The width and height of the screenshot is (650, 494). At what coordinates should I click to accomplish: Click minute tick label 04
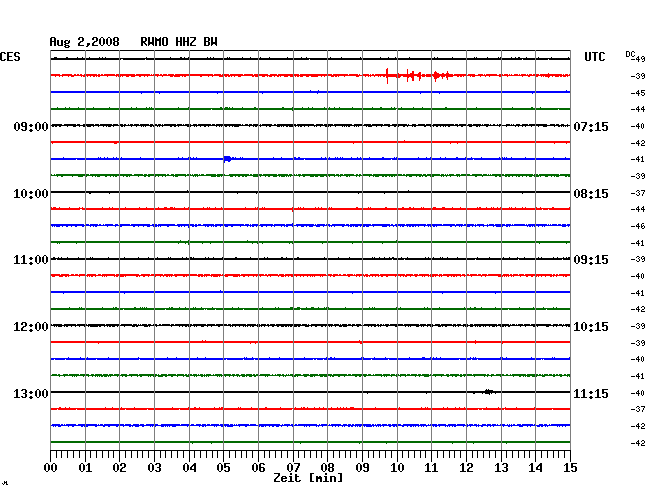tap(189, 467)
